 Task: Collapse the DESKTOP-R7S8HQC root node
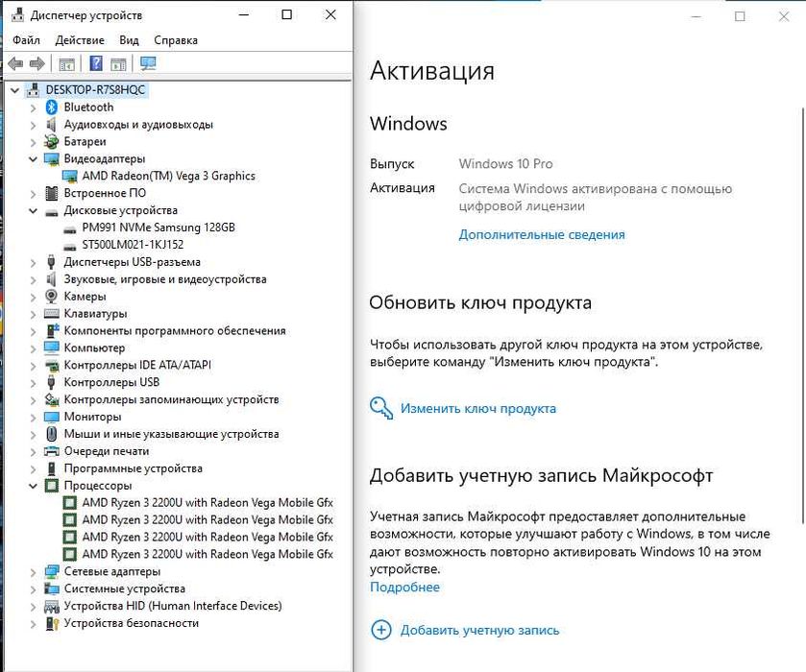pyautogui.click(x=15, y=90)
